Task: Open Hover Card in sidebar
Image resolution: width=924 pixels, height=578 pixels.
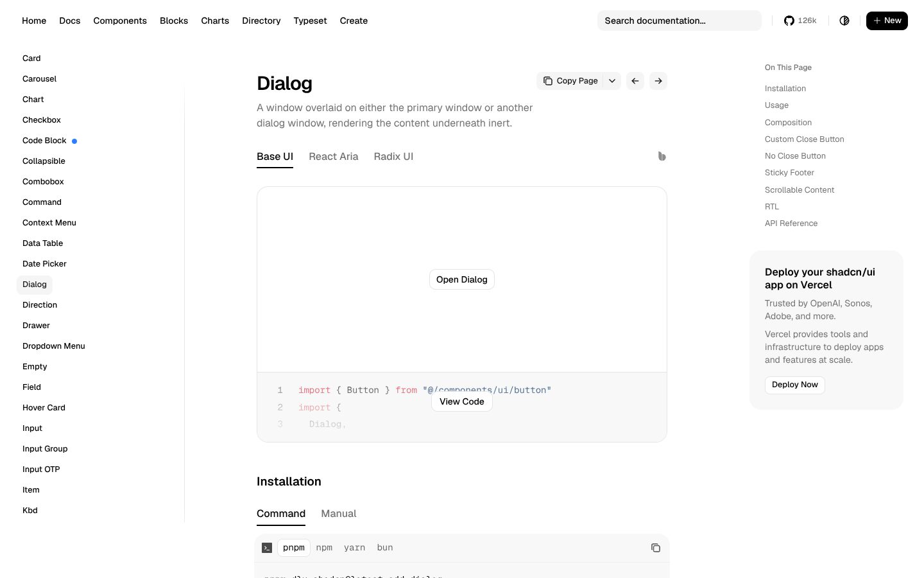Action: point(44,408)
